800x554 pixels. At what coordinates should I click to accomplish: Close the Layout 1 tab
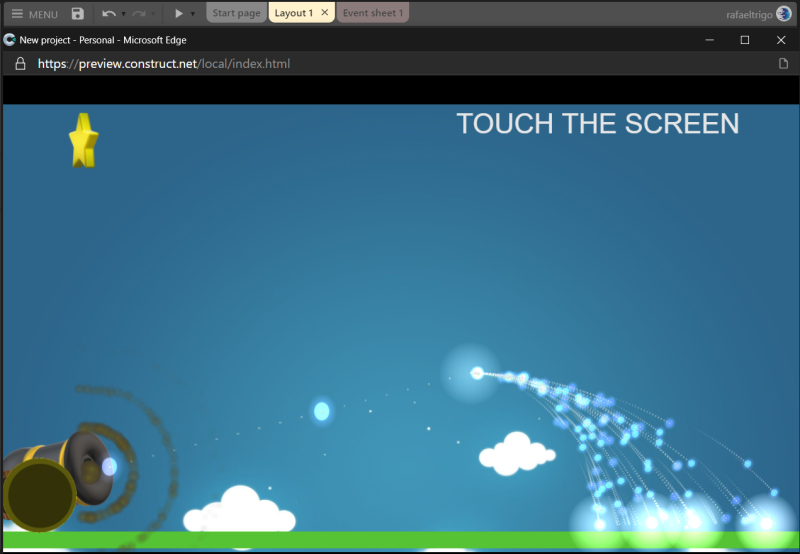pos(325,13)
